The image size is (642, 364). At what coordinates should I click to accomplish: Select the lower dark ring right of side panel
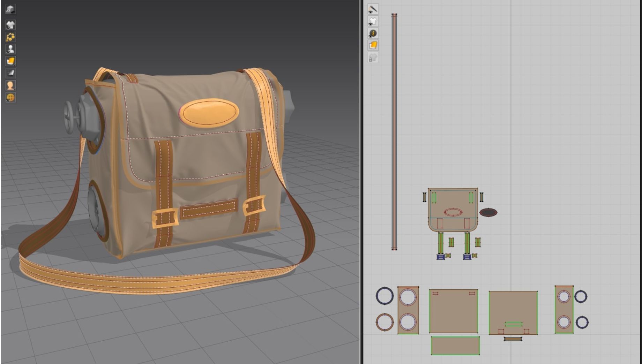point(582,322)
